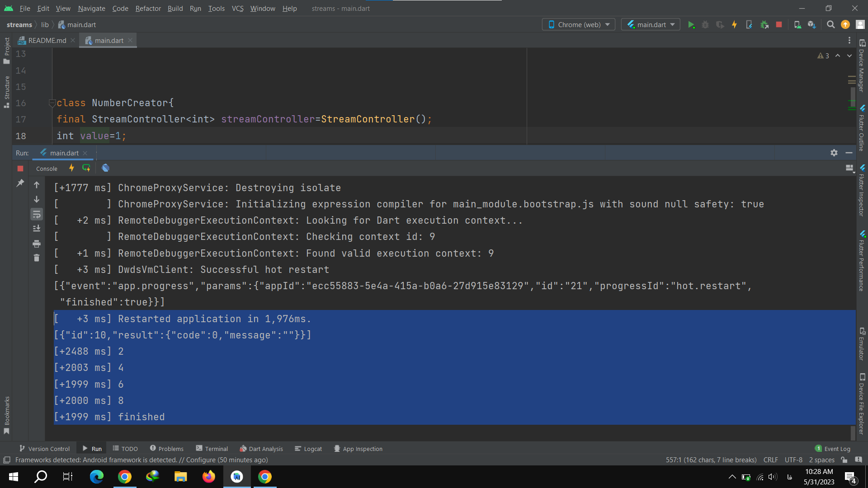Change the UTF-8 file encoding

click(x=793, y=460)
